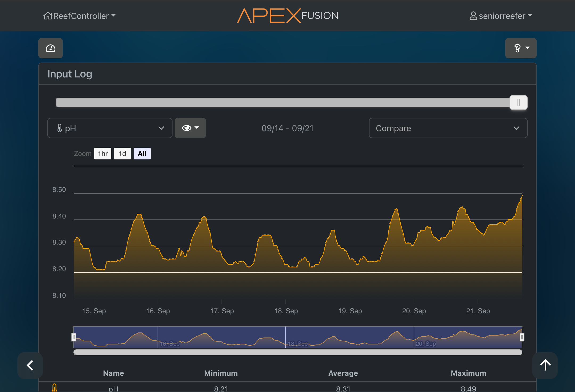575x392 pixels.
Task: Click the orange pH probe icon in table
Action: (x=54, y=387)
